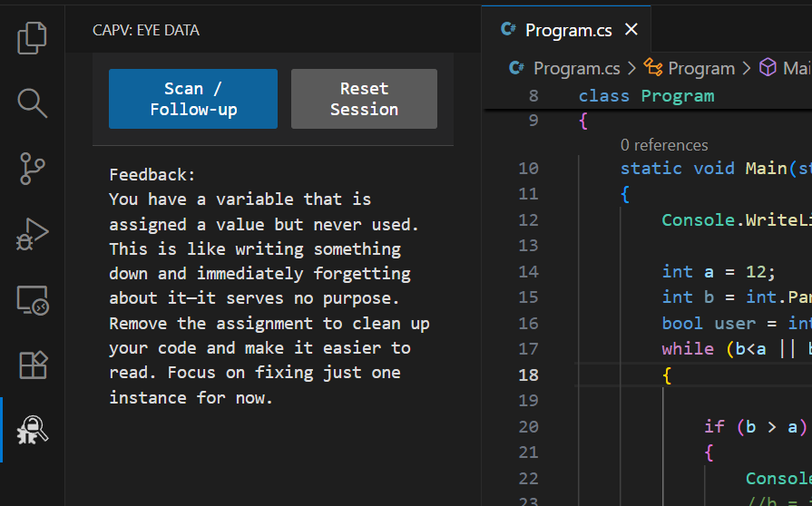The image size is (812, 506).
Task: Open the Explorer view in activity bar
Action: pyautogui.click(x=32, y=38)
